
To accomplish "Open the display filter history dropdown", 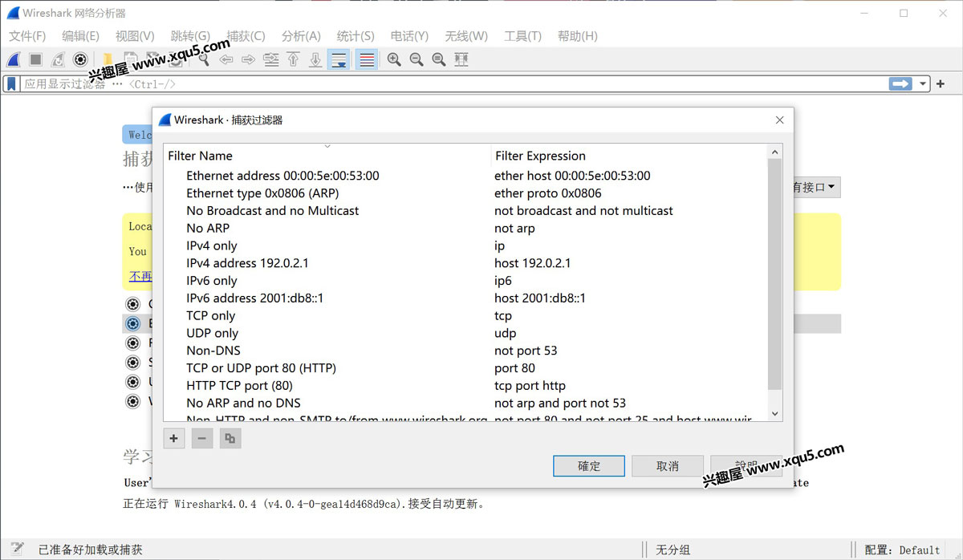I will pyautogui.click(x=924, y=83).
